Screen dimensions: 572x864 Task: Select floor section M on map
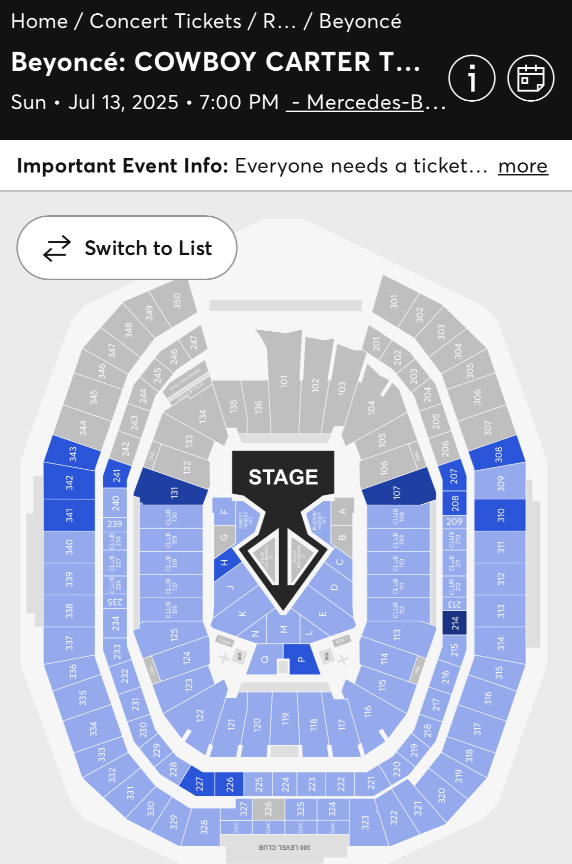(283, 628)
